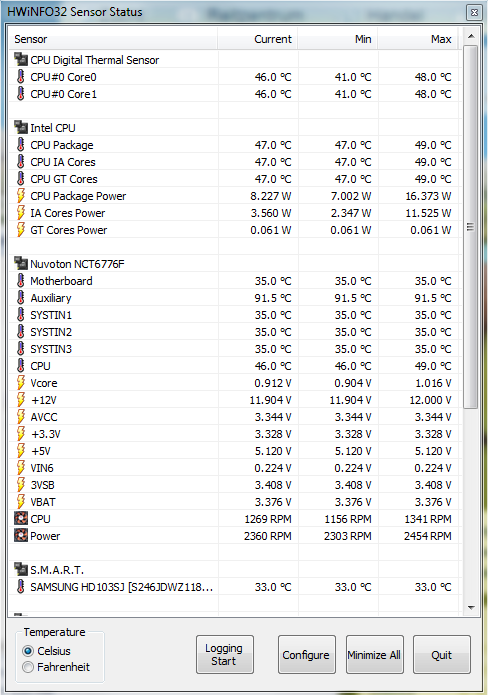Click lightning icon beside Vcore
The image size is (488, 695).
(20, 383)
